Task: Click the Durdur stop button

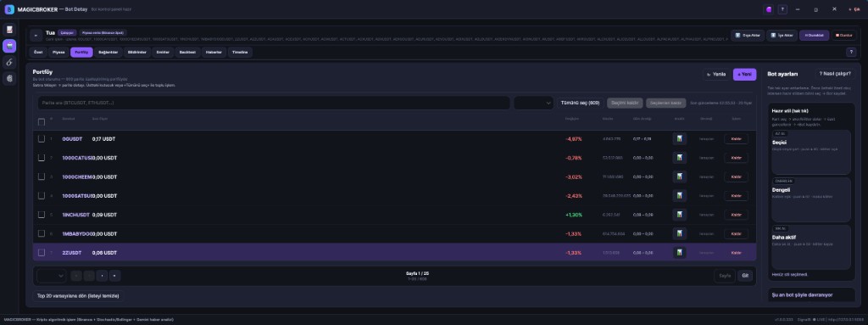Action: coord(844,35)
